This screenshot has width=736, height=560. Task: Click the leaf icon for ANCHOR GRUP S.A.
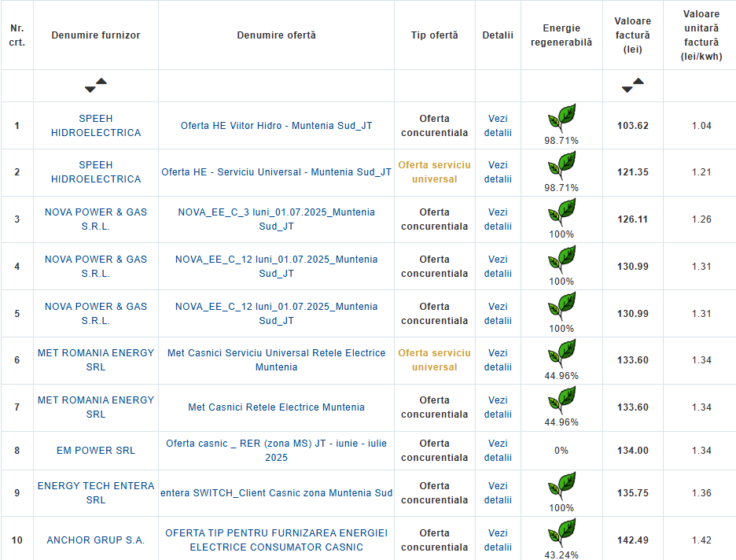coord(561,532)
